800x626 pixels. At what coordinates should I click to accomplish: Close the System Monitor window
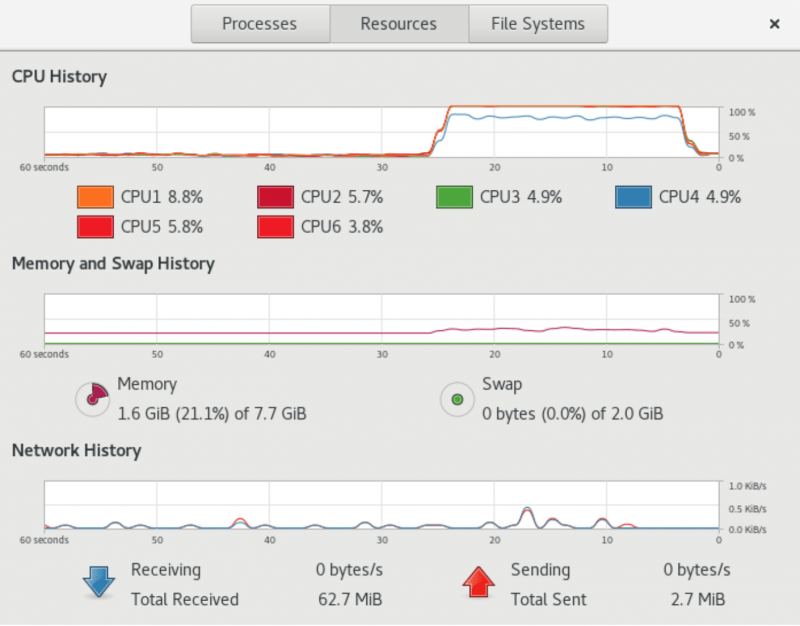(775, 23)
